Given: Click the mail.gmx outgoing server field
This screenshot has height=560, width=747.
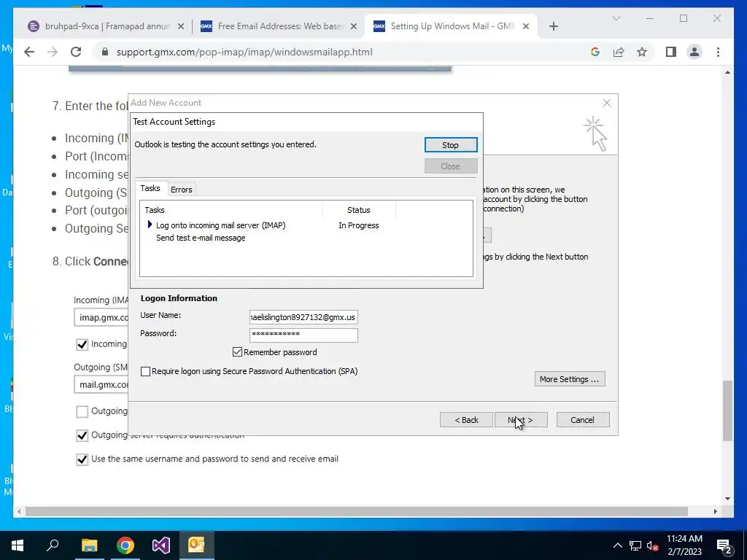Looking at the screenshot, I should point(101,384).
